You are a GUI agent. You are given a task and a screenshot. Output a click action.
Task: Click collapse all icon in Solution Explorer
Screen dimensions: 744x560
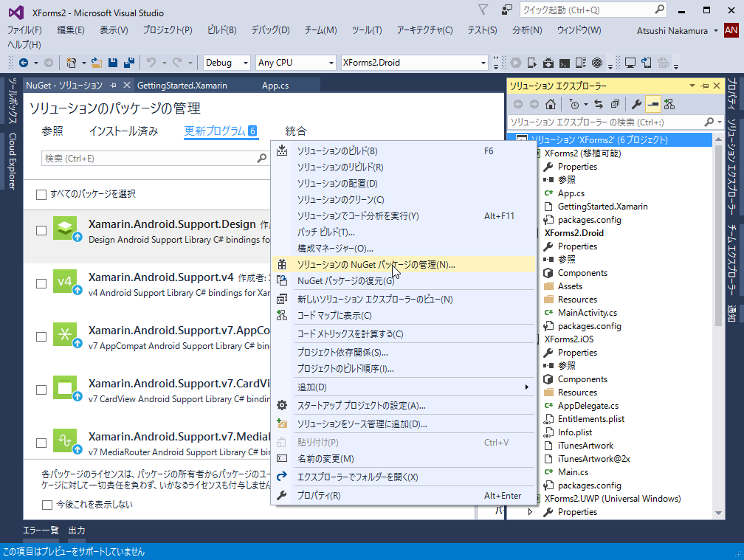(x=615, y=104)
